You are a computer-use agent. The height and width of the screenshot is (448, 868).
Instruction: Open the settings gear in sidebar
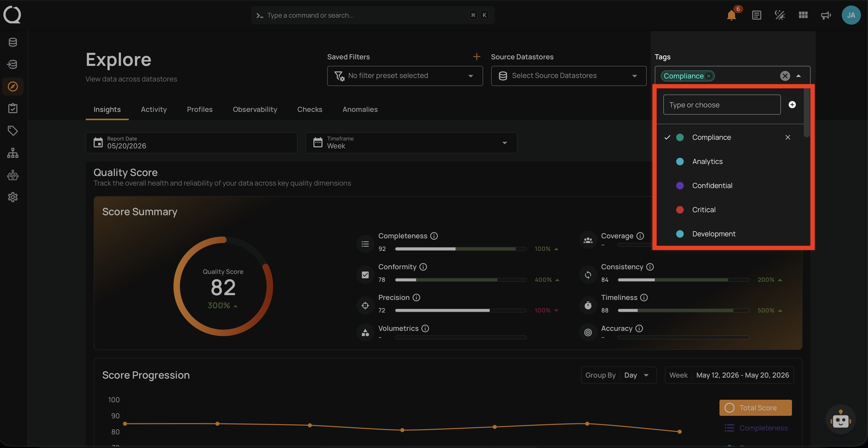(13, 197)
